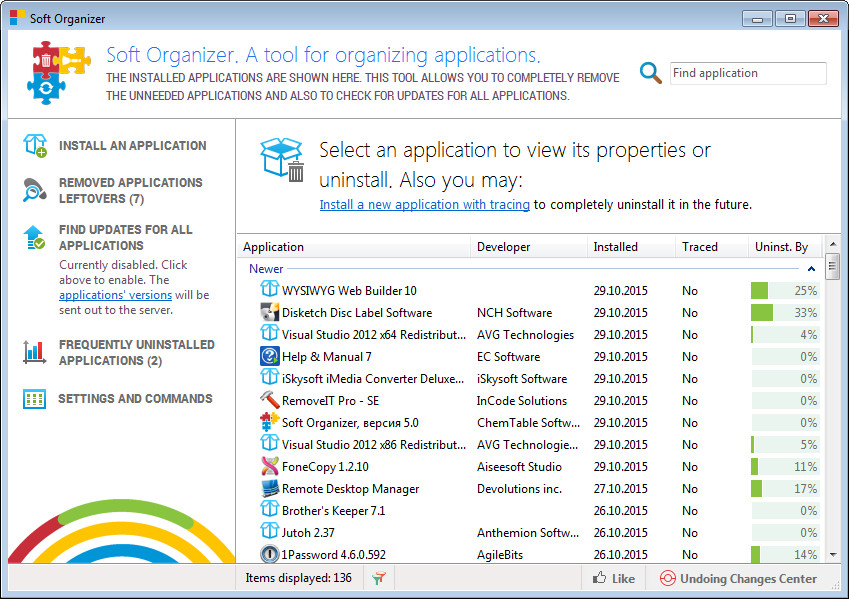Click the Install an Application box icon
The image size is (849, 599).
[x=35, y=146]
